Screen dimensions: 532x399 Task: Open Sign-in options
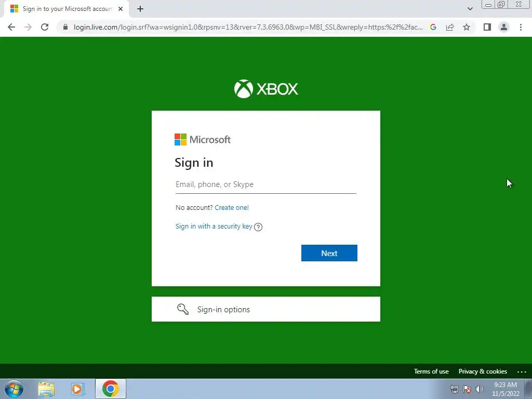(266, 309)
